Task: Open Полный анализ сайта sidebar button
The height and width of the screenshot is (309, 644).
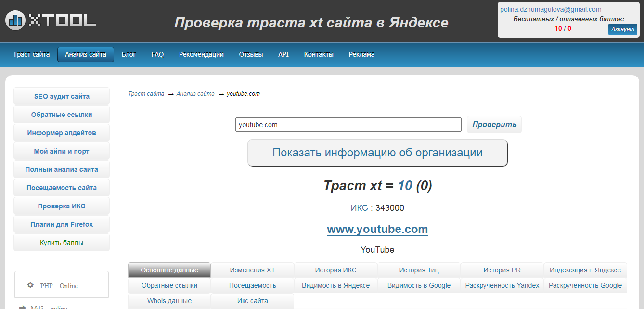Action: 62,169
